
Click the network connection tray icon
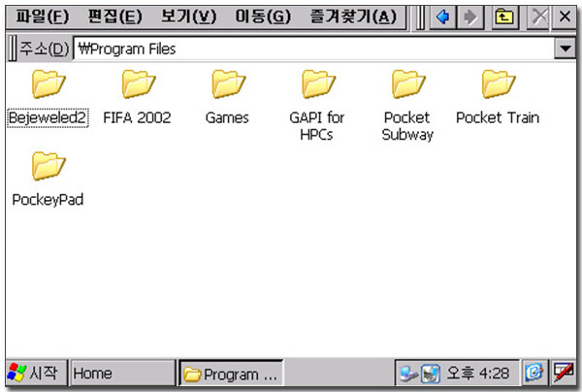pos(408,374)
